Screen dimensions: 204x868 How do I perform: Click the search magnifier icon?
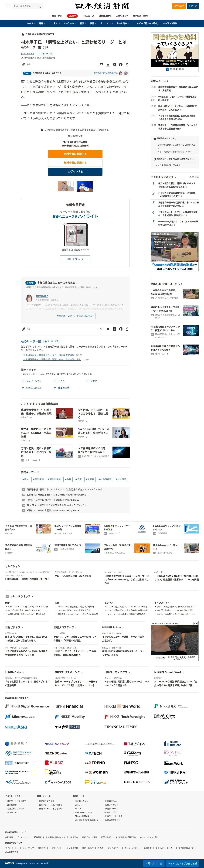[x=39, y=6]
